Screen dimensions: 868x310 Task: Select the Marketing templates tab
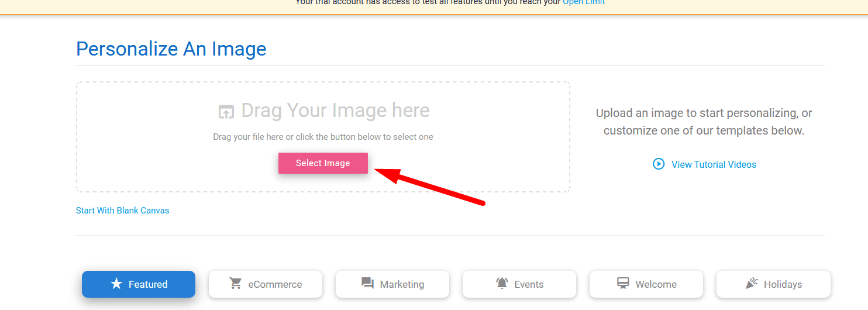pos(392,284)
